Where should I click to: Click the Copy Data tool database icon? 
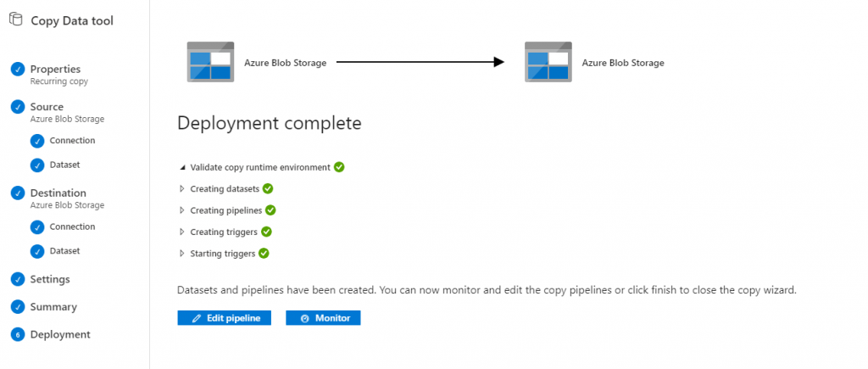coord(15,20)
